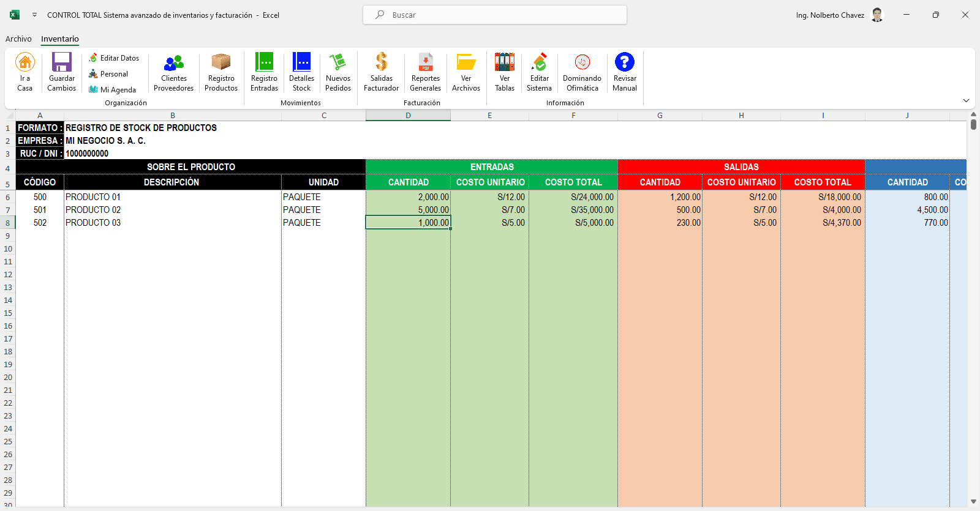980x511 pixels.
Task: Open Clientes Proveedores people icon
Action: (174, 62)
